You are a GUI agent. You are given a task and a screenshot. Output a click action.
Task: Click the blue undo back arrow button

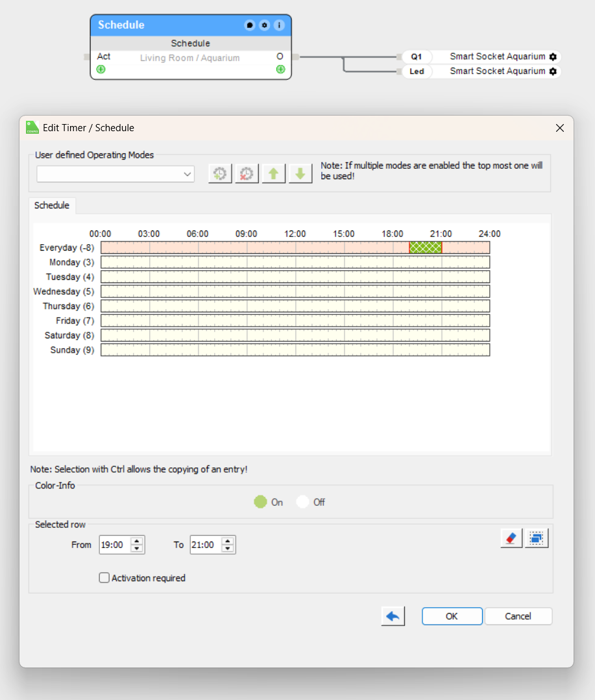[393, 616]
